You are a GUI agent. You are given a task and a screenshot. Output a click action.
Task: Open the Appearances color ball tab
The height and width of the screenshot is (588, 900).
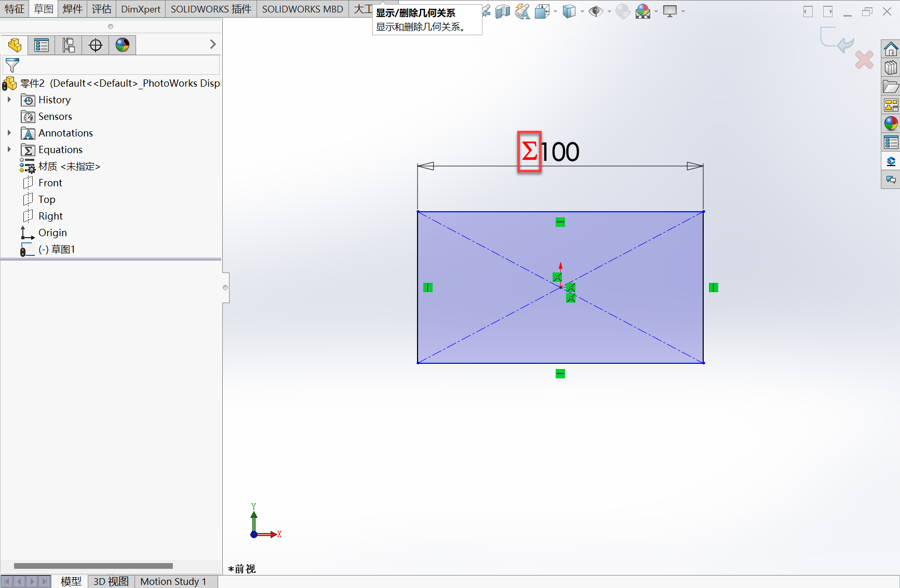pos(123,45)
